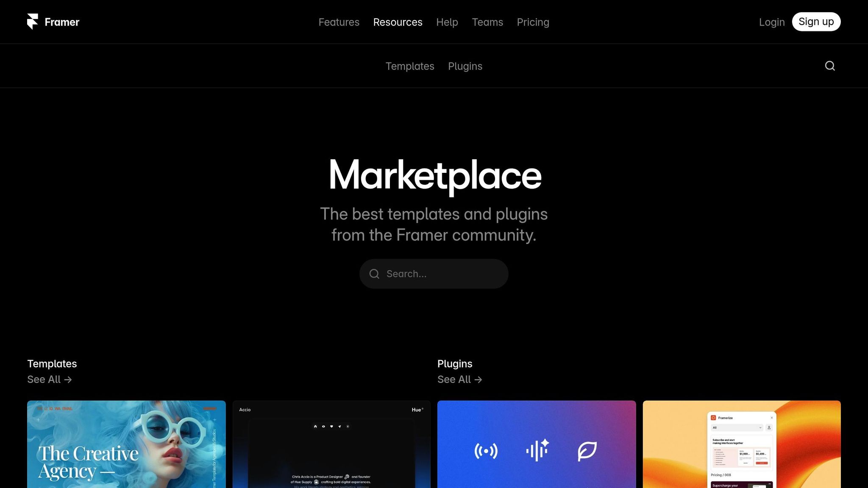
Task: Click the Plugins section heading
Action: tap(455, 364)
